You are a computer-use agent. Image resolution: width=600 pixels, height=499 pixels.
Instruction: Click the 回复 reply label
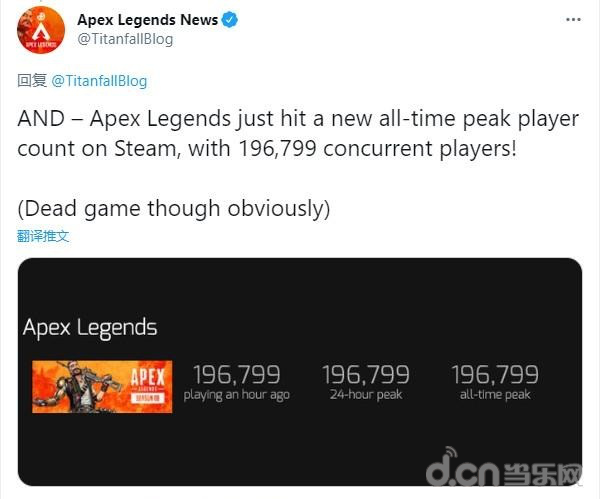[x=32, y=81]
